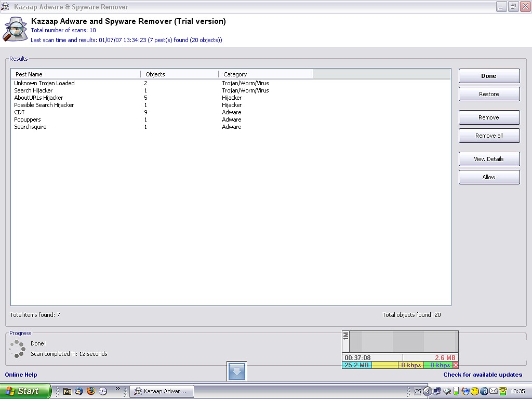
Task: Click objects count 5 for AboutURLs Hijacker
Action: (x=145, y=98)
